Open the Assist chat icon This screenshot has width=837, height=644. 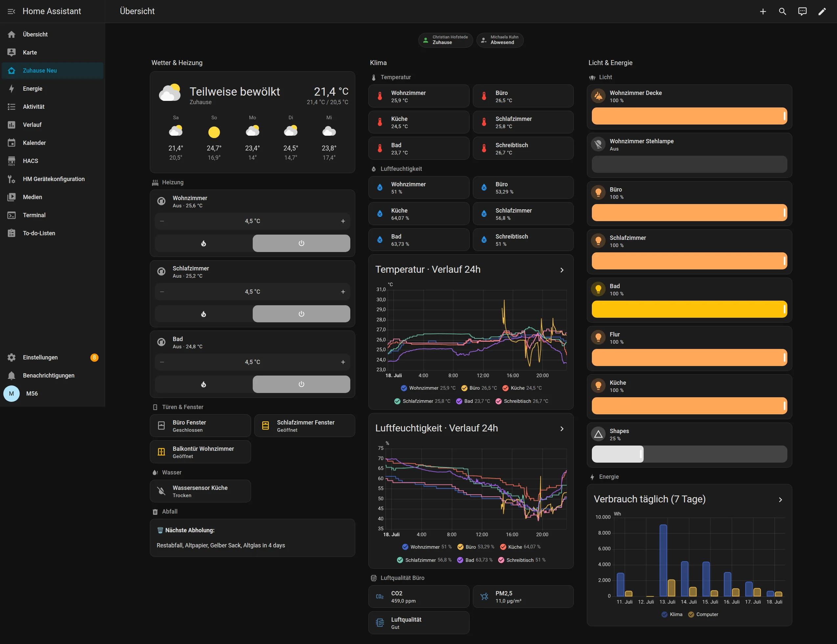click(802, 11)
